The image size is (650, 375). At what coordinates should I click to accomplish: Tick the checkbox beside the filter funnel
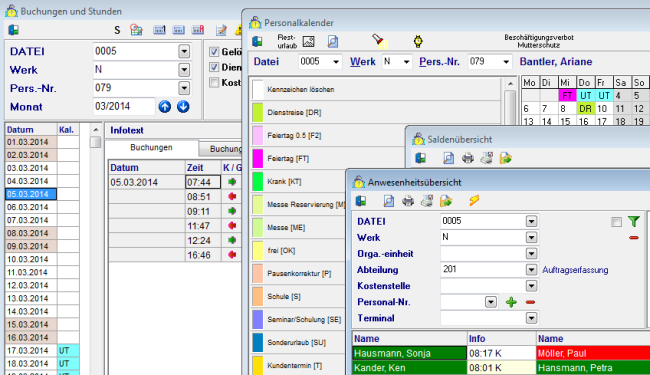(616, 222)
